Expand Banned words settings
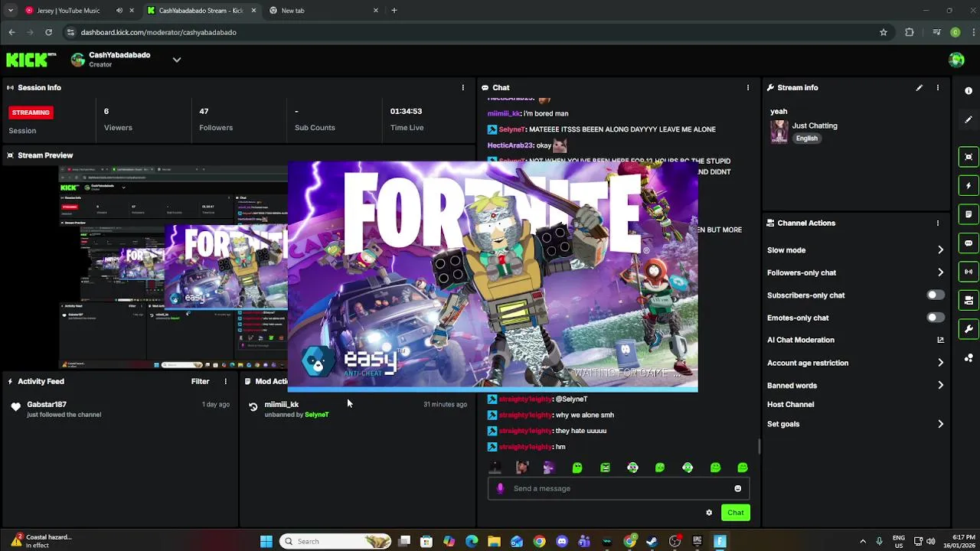The height and width of the screenshot is (551, 980). click(940, 385)
